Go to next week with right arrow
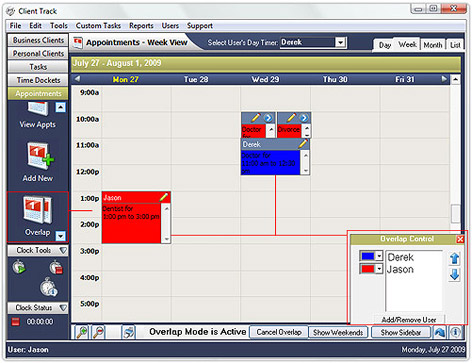472x363 pixels. [x=444, y=79]
